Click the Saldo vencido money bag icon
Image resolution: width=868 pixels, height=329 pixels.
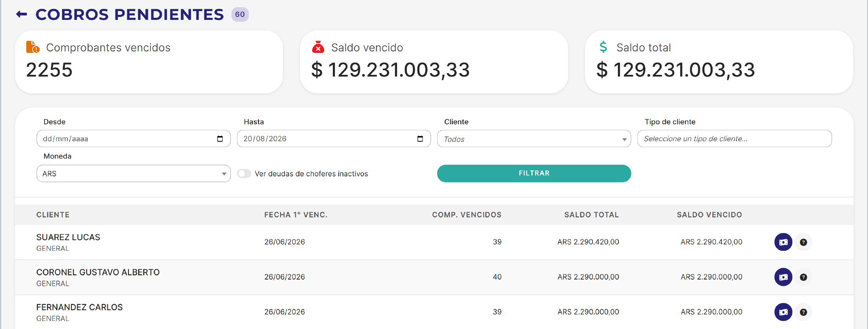coord(318,47)
